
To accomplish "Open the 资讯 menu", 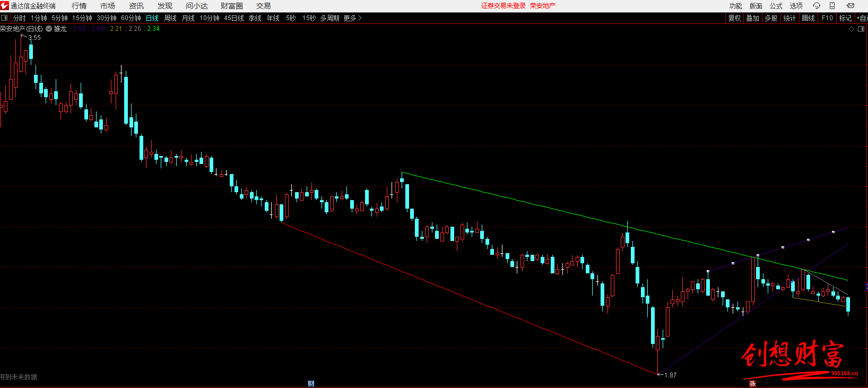I will (136, 6).
